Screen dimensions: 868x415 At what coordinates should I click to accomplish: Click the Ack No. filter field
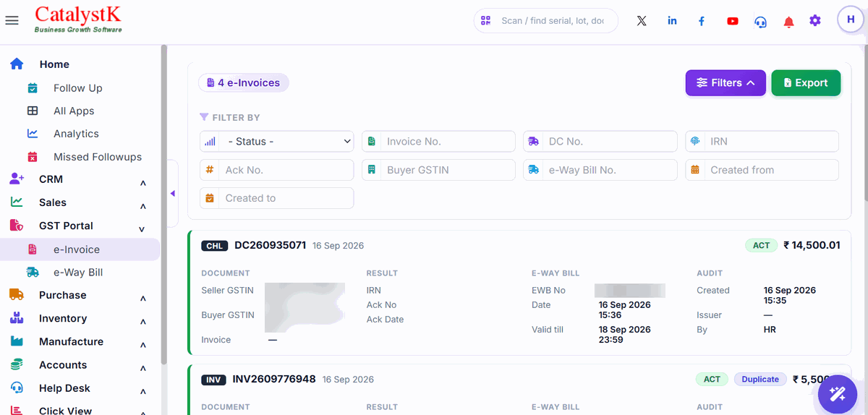point(277,170)
